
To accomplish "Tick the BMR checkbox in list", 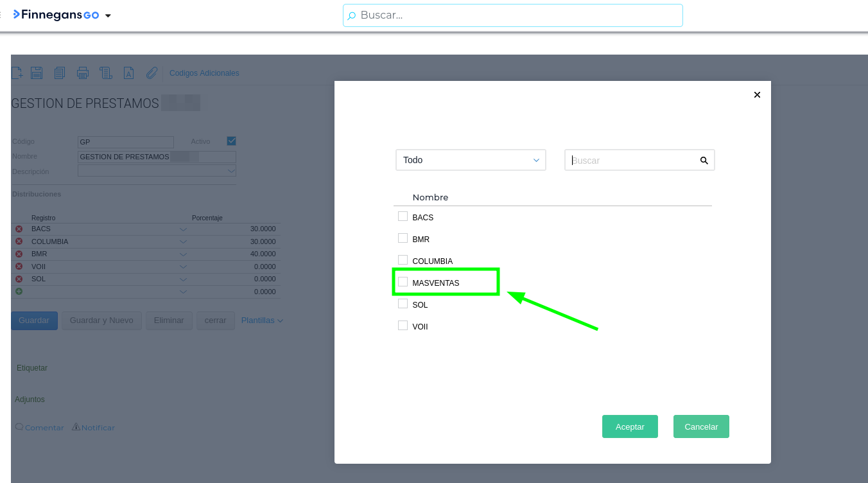I will pos(403,238).
